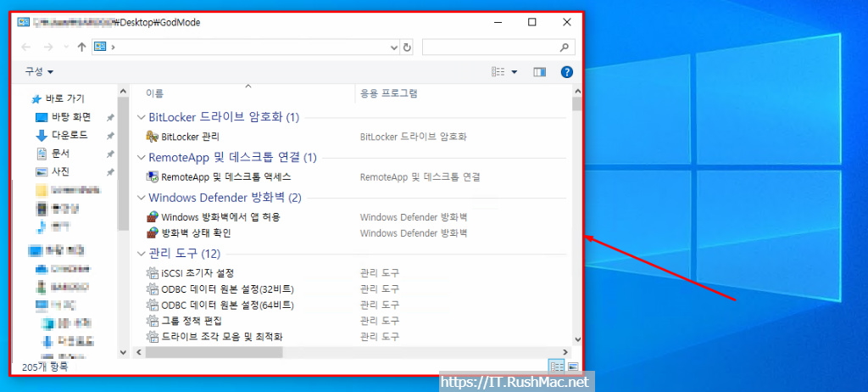
Task: Open 문서 in quick access
Action: 61,154
